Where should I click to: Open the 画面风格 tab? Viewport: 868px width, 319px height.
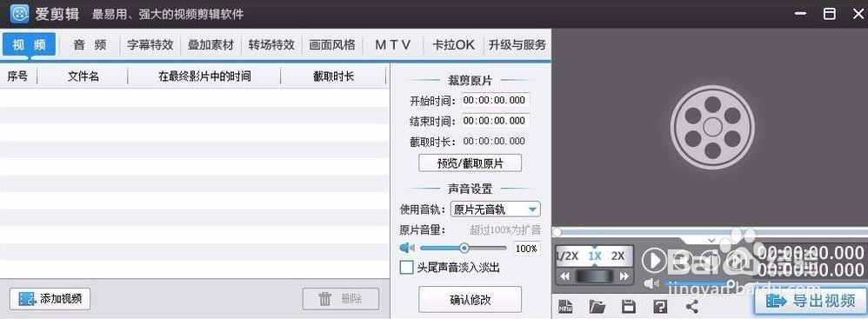tap(332, 45)
